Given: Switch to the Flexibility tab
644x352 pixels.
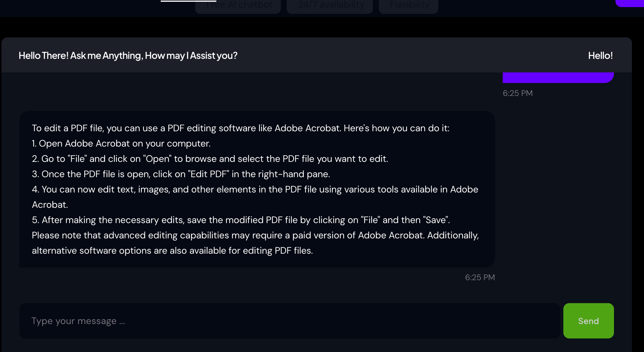Looking at the screenshot, I should [409, 5].
